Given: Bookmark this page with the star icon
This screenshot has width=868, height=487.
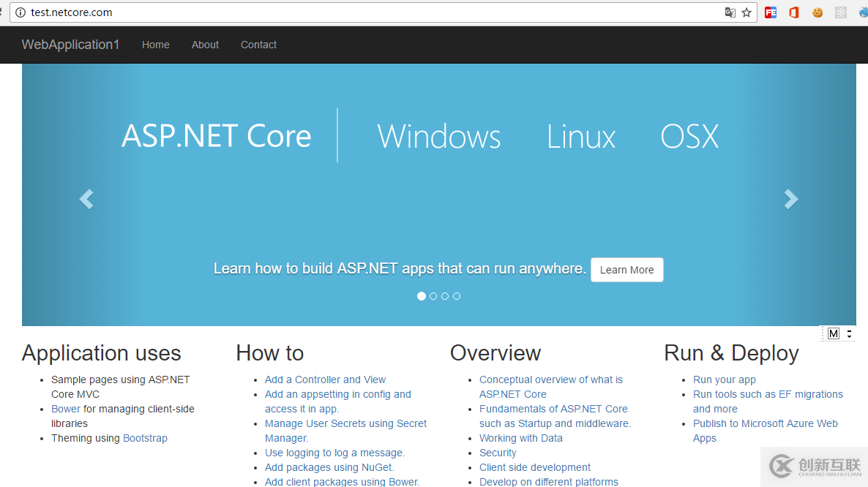Looking at the screenshot, I should [x=747, y=12].
